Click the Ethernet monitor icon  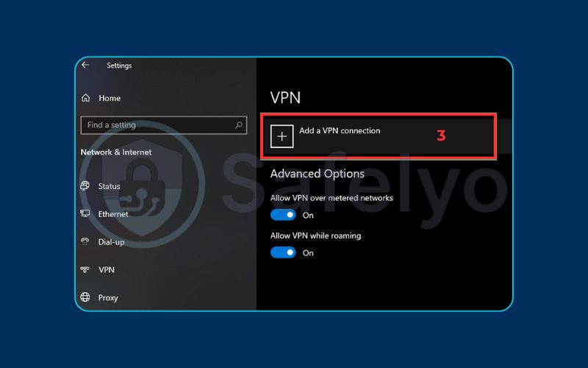pos(85,213)
